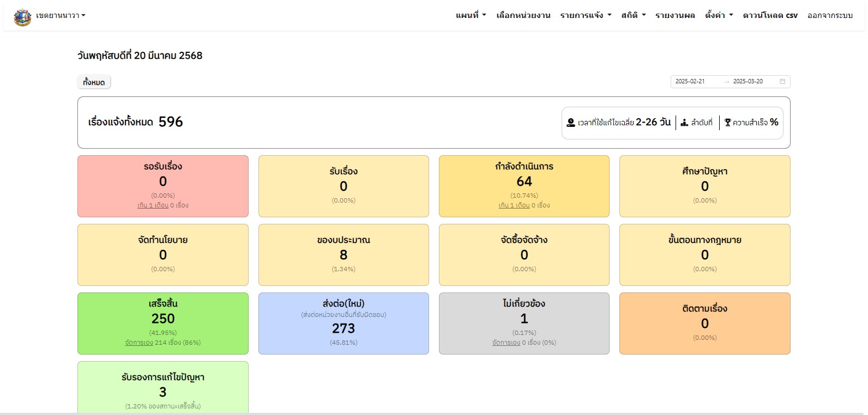Viewport: 868px width, 415px height.
Task: Open the ศึกษาปัญหา status card
Action: (705, 186)
